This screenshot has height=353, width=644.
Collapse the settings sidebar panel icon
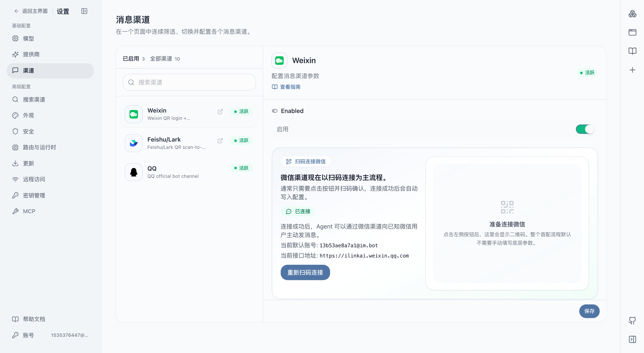click(84, 11)
